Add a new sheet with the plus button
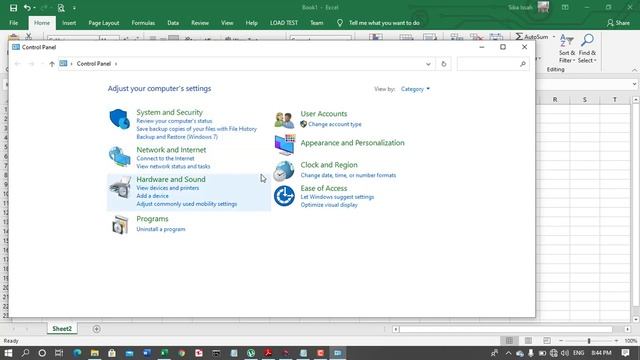 click(96, 329)
